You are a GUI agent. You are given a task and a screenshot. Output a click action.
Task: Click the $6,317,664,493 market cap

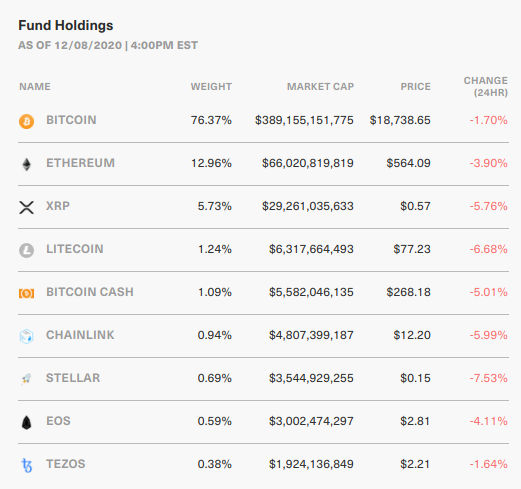pyautogui.click(x=311, y=249)
